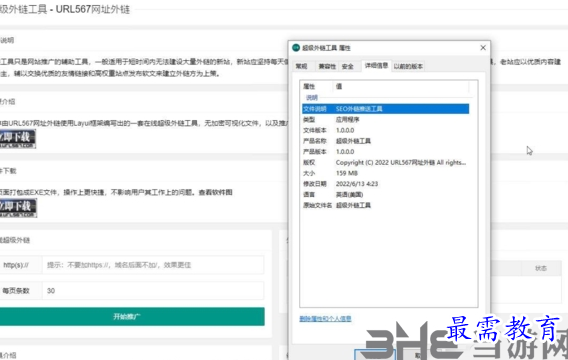Viewport: 568px width, 360px height.
Task: Switch to the 兼容性 tab
Action: [x=327, y=66]
